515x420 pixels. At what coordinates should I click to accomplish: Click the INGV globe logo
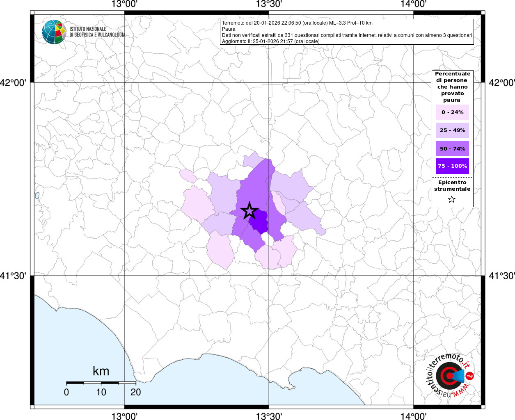click(54, 32)
